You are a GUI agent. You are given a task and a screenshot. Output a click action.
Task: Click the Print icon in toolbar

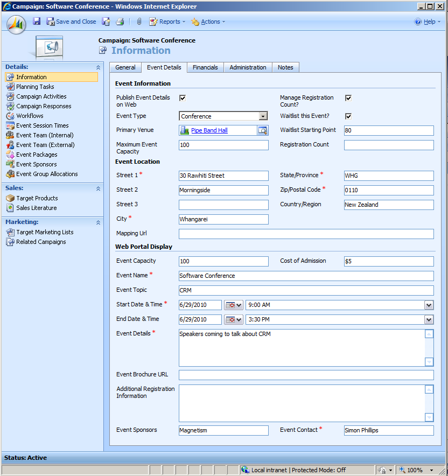click(x=120, y=22)
